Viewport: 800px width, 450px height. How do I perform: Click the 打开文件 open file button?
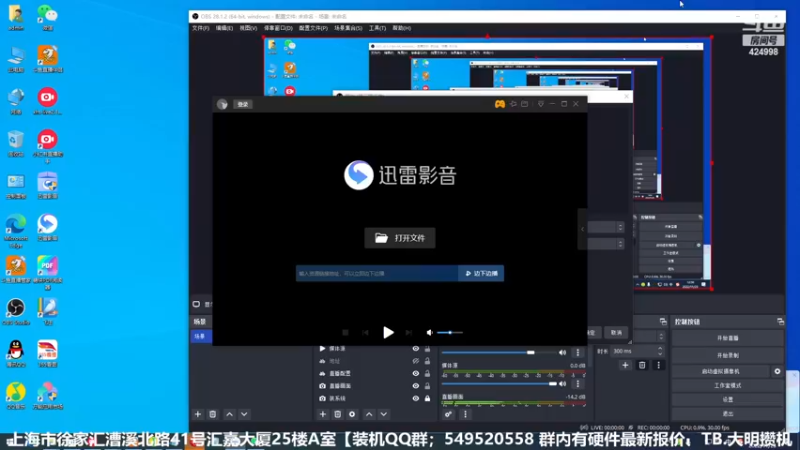coord(400,238)
